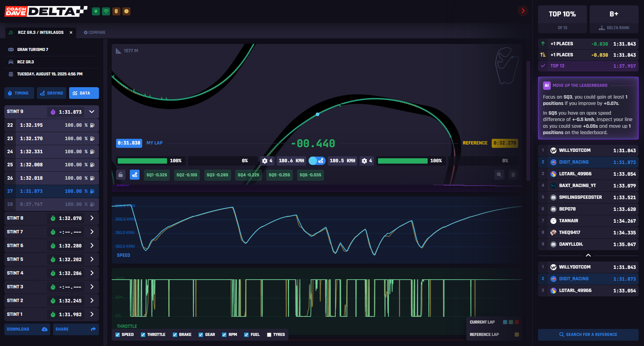Click the TANNAIR avatar icon
The image size is (644, 346).
click(x=553, y=221)
